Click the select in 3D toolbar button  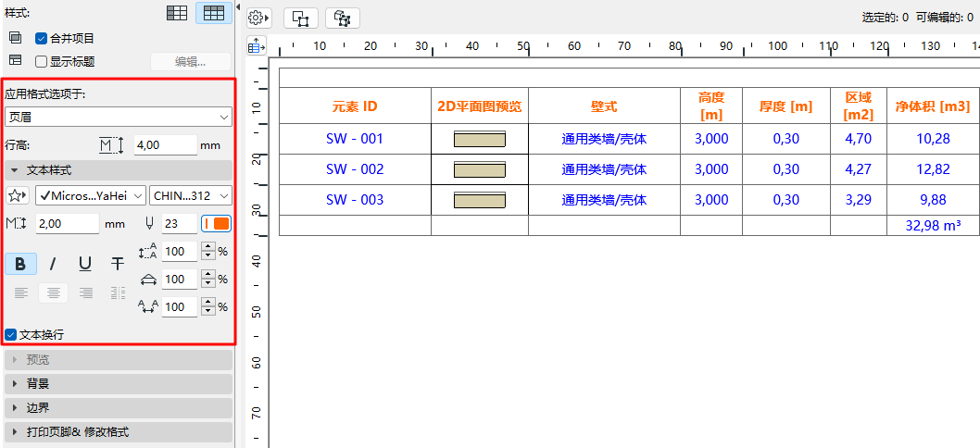pos(342,19)
